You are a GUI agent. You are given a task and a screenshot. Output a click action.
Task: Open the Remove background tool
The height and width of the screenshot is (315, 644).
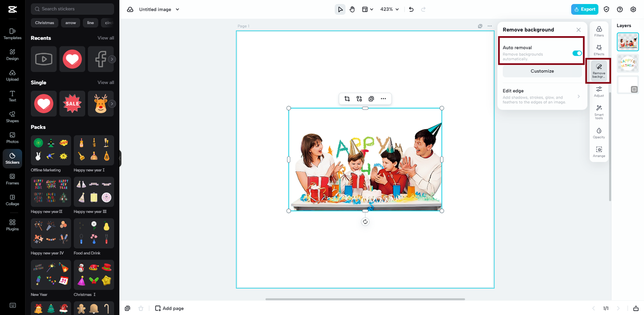tap(599, 71)
